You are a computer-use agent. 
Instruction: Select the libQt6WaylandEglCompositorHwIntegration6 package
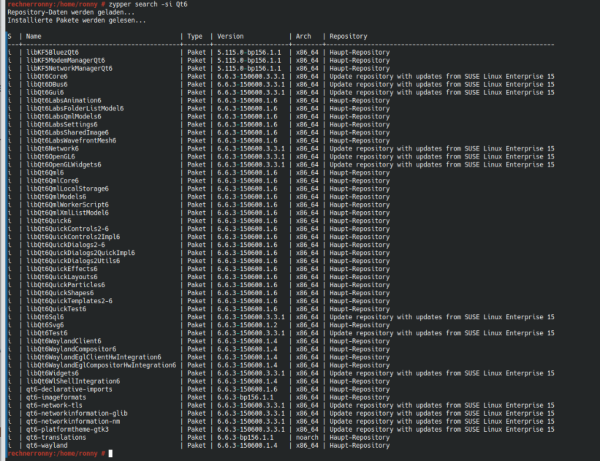[101, 365]
